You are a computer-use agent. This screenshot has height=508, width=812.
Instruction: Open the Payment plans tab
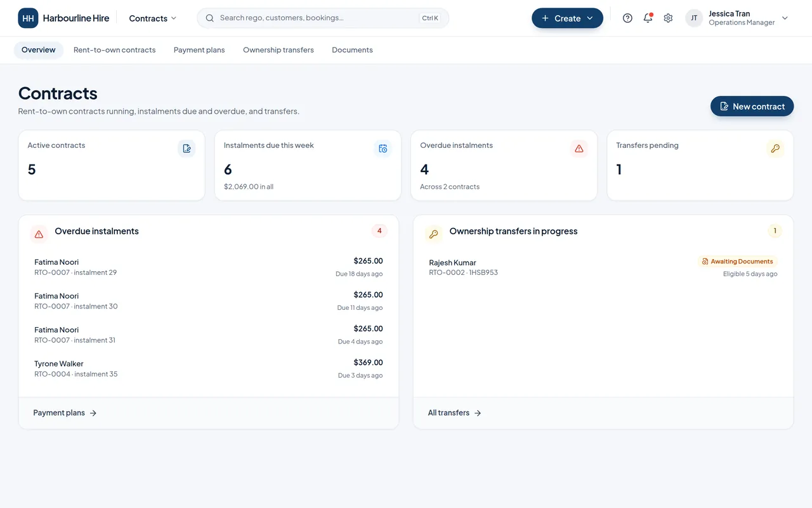tap(199, 50)
